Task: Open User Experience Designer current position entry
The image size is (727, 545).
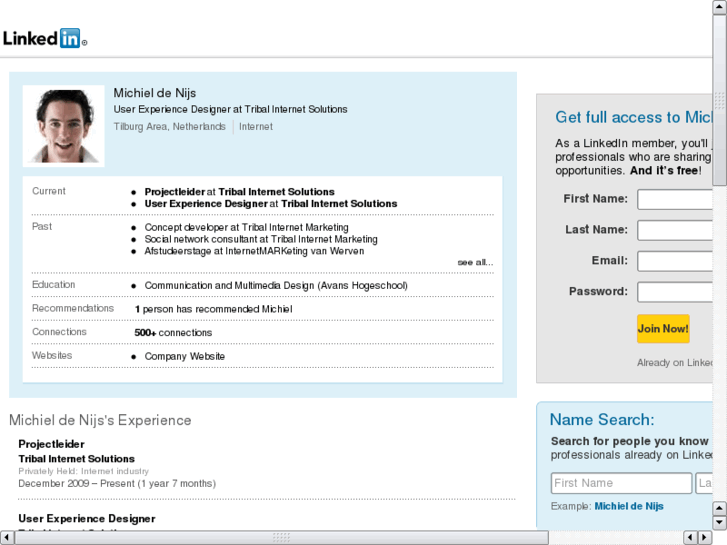Action: 271,204
